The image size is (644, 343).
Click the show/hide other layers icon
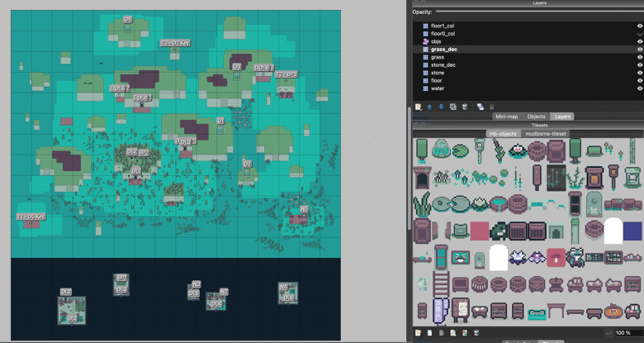coord(481,107)
